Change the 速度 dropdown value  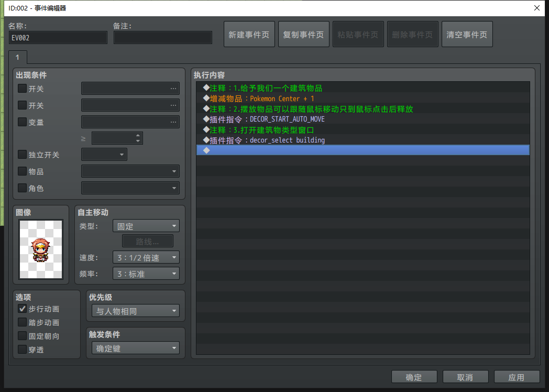(x=146, y=257)
